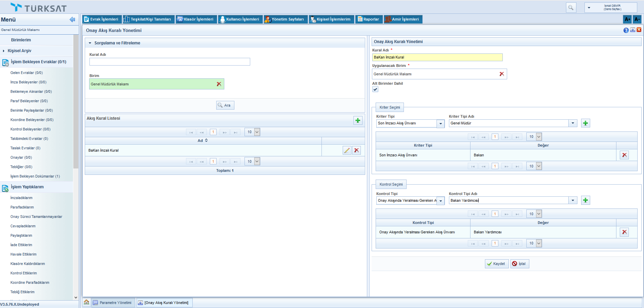The image size is (644, 308).
Task: Decrease font size with A- button
Action: 637,19
